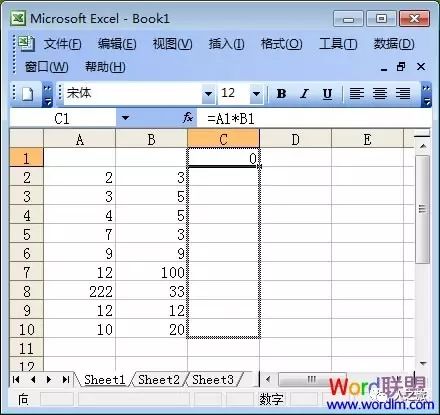Toggle Bold formatting
440x415 pixels.
tap(281, 94)
